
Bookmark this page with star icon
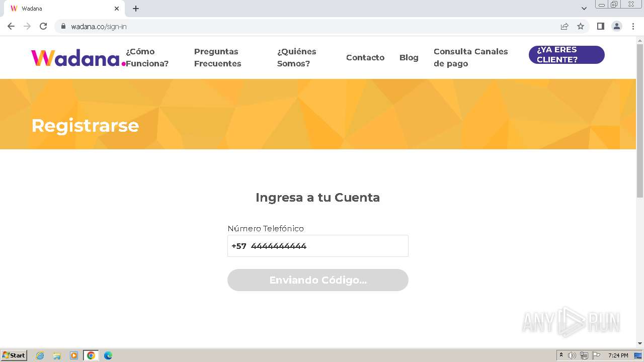coord(581,26)
